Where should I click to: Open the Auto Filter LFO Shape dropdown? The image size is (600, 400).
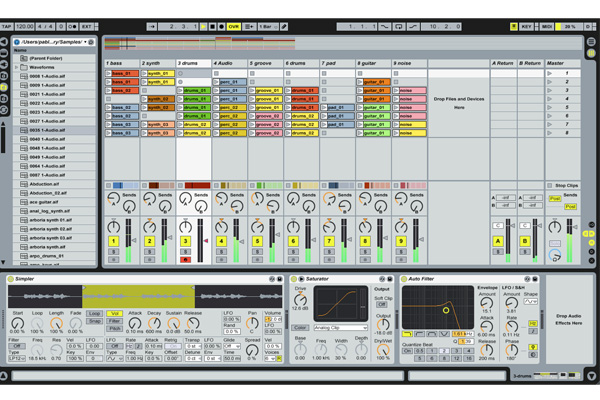530,302
